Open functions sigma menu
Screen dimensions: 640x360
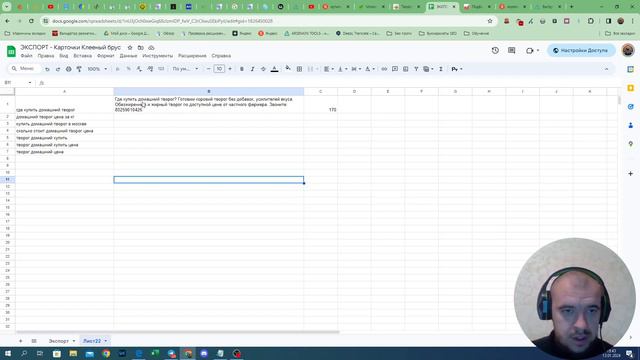441,69
